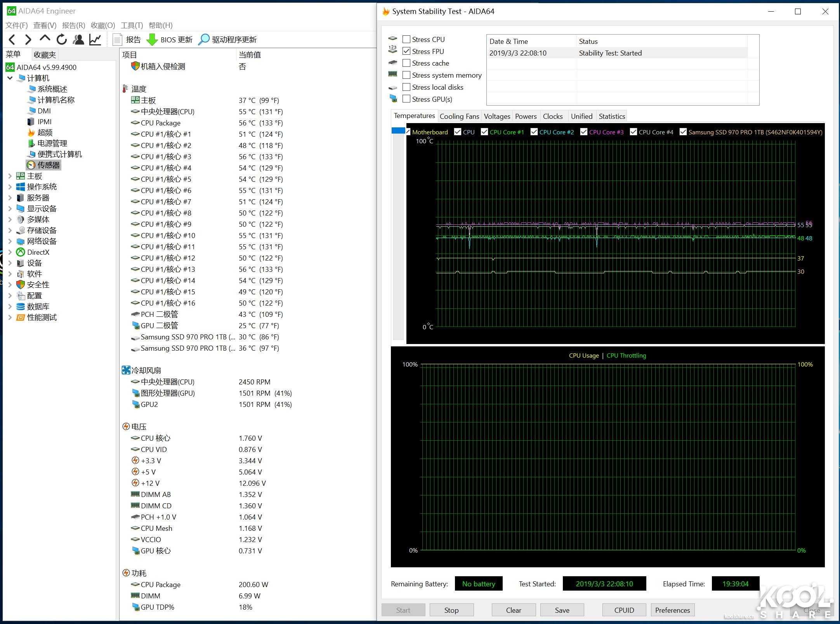Viewport: 840px width, 624px height.
Task: Click the refresh icon in the toolbar
Action: click(62, 39)
